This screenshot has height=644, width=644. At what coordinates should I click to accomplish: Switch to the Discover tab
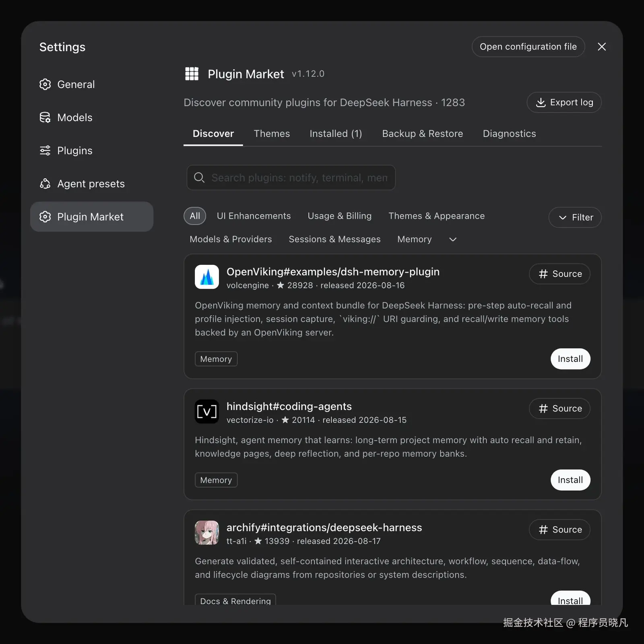(213, 134)
